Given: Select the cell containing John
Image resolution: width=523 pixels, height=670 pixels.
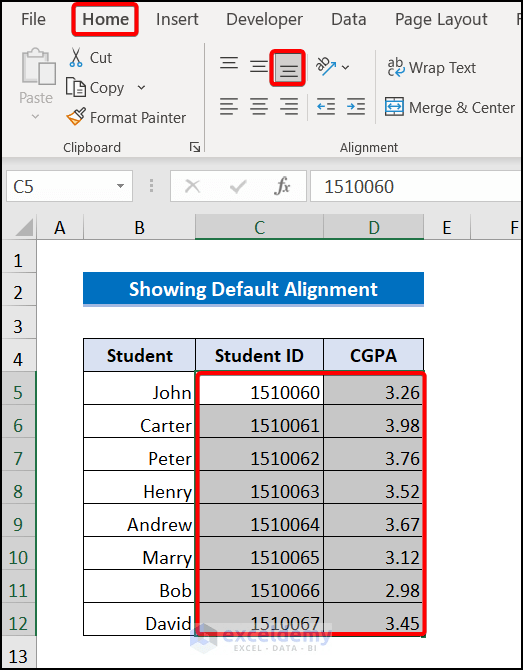Looking at the screenshot, I should (139, 388).
